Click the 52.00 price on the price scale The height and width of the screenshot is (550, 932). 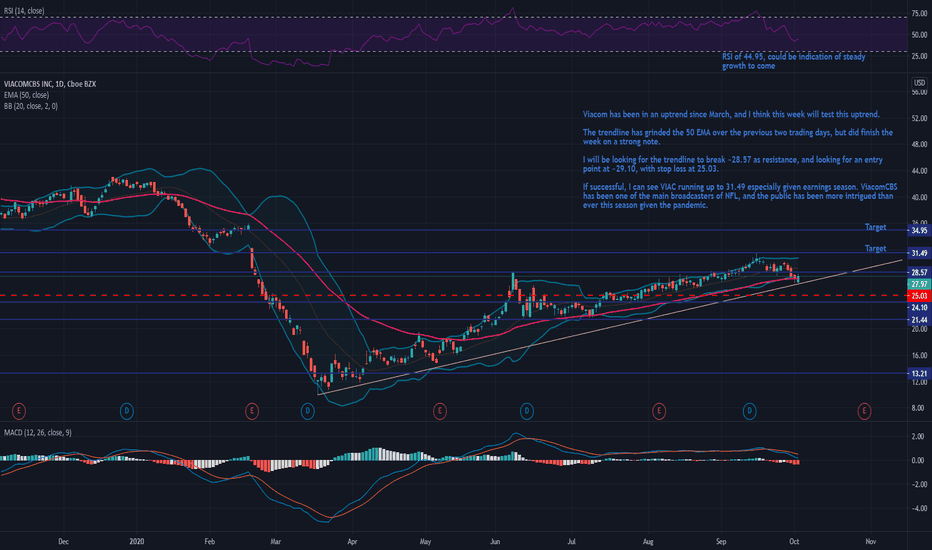(x=919, y=118)
